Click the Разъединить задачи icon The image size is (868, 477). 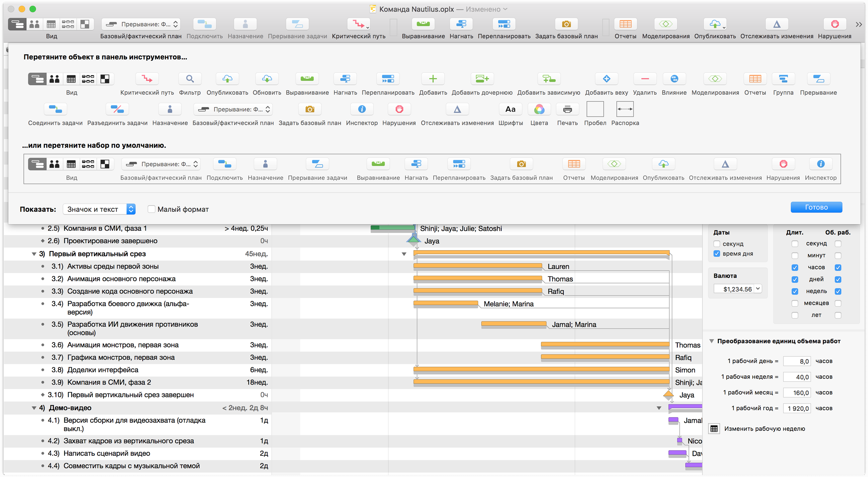click(x=117, y=109)
